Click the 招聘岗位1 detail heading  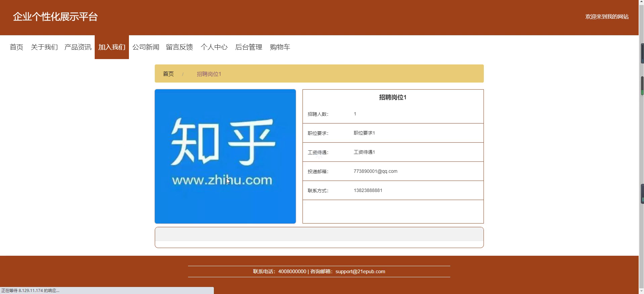tap(393, 97)
